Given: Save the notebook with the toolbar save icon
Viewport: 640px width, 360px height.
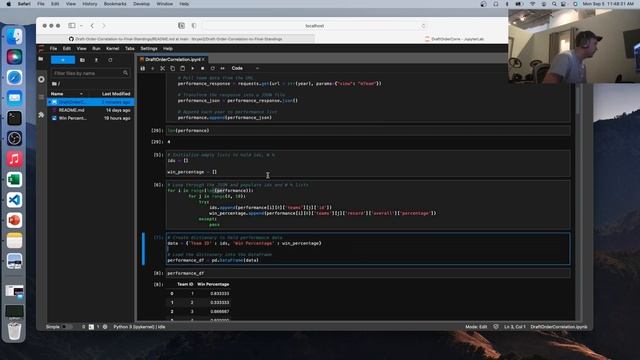Looking at the screenshot, I should (142, 68).
